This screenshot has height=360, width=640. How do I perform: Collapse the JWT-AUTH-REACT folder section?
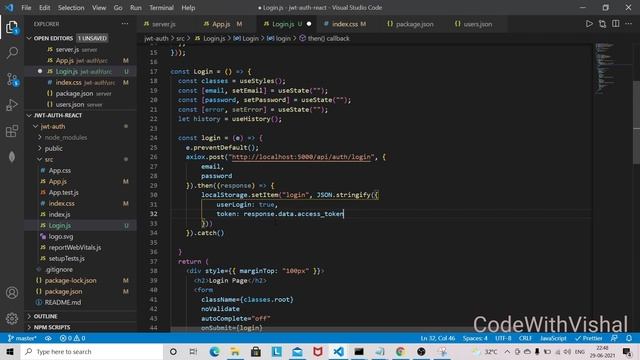58,116
